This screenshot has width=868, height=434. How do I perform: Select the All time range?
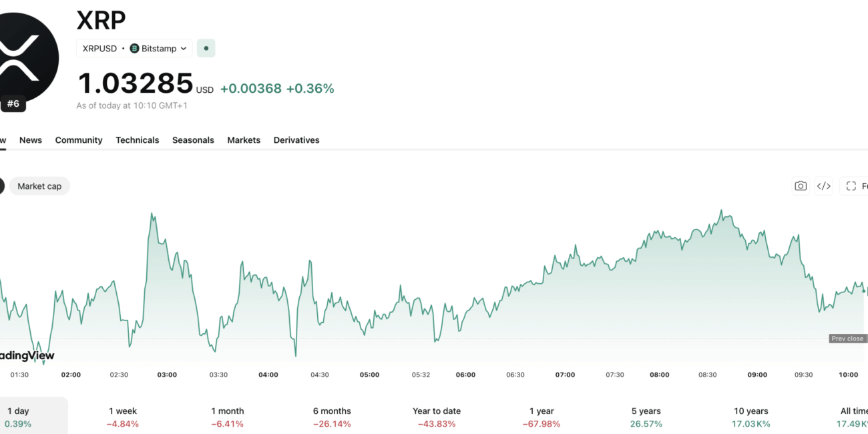[x=853, y=417]
